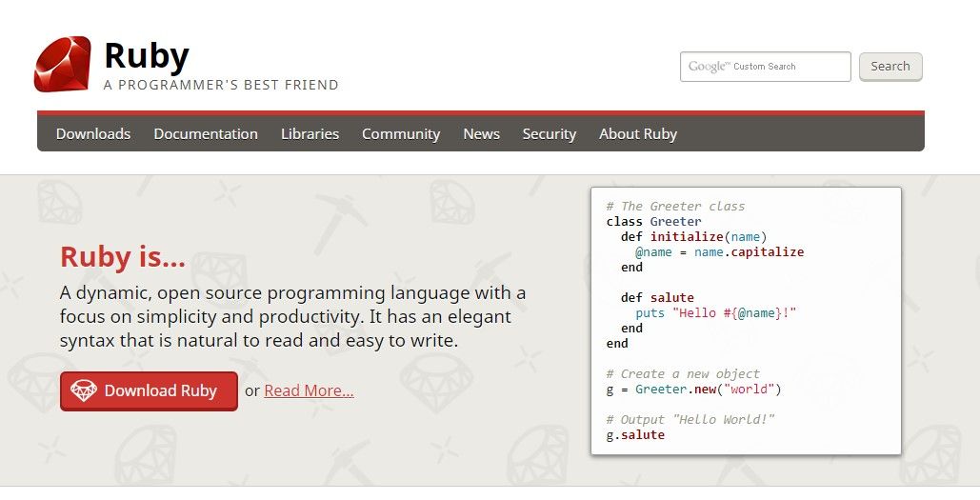Click the g.salute line in code sample

pyautogui.click(x=635, y=435)
